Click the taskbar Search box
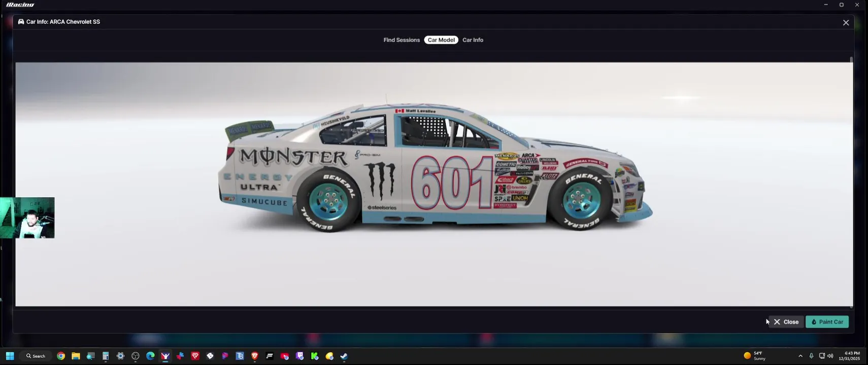Viewport: 868px width, 365px height. coord(36,356)
